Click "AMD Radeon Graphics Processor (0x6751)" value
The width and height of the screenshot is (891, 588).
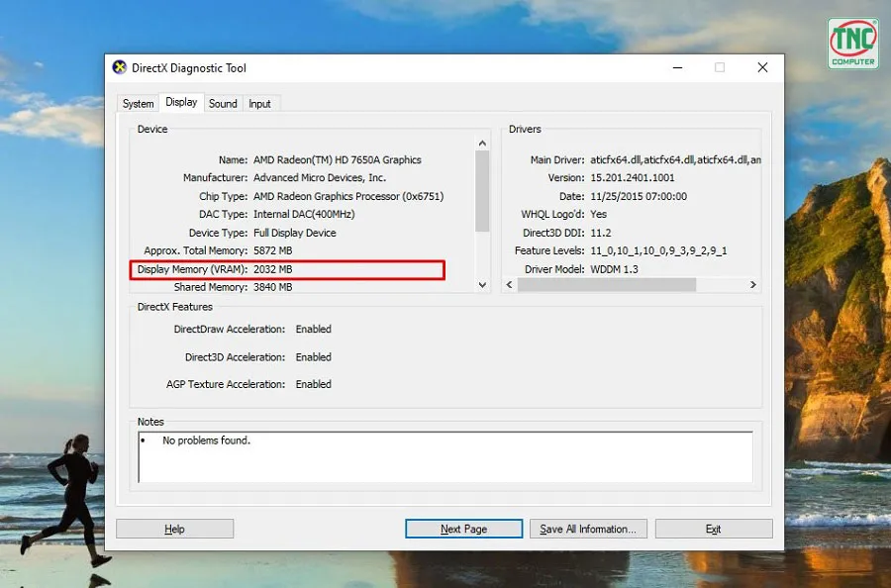coord(348,196)
